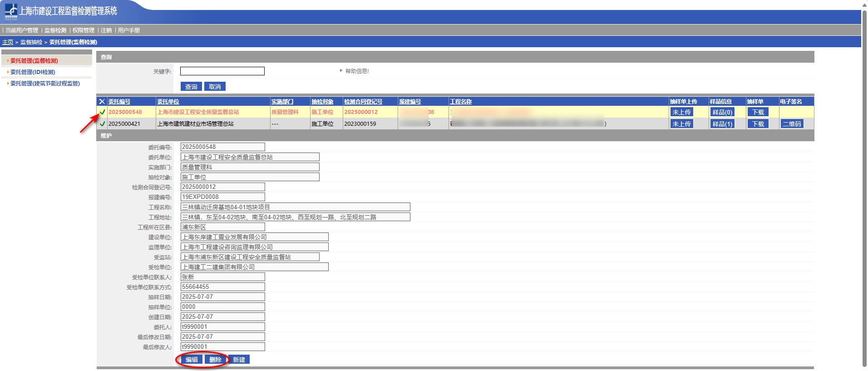Click the 查询 search button
The height and width of the screenshot is (371, 868).
click(x=191, y=87)
